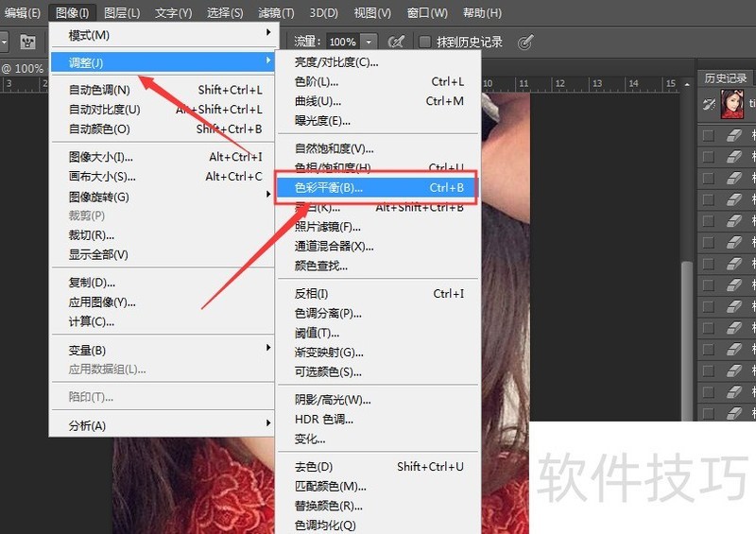Screen dimensions: 756x534
Task: Tick the second history state source box
Action: [709, 157]
